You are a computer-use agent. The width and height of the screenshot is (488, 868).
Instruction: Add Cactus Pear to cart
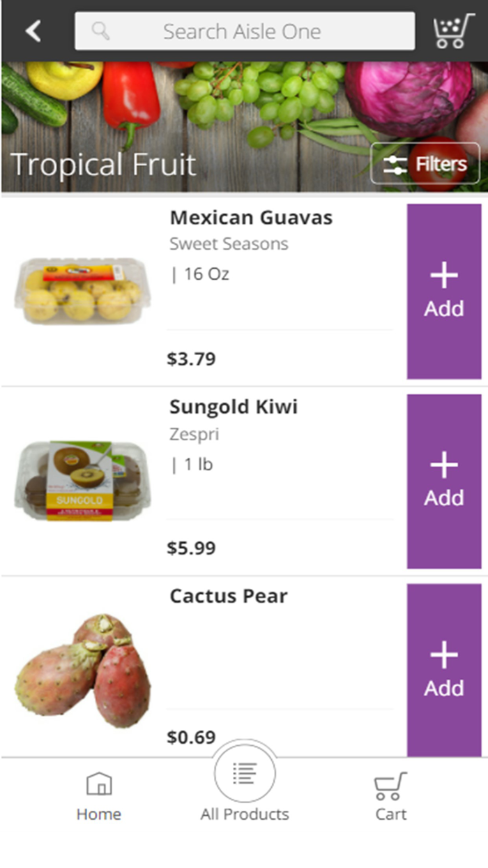[444, 671]
